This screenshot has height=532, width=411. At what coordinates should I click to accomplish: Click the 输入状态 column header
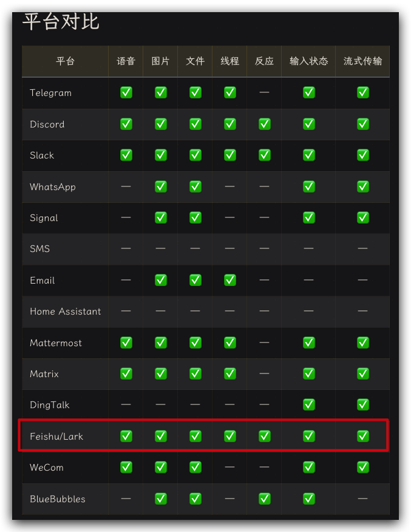308,61
